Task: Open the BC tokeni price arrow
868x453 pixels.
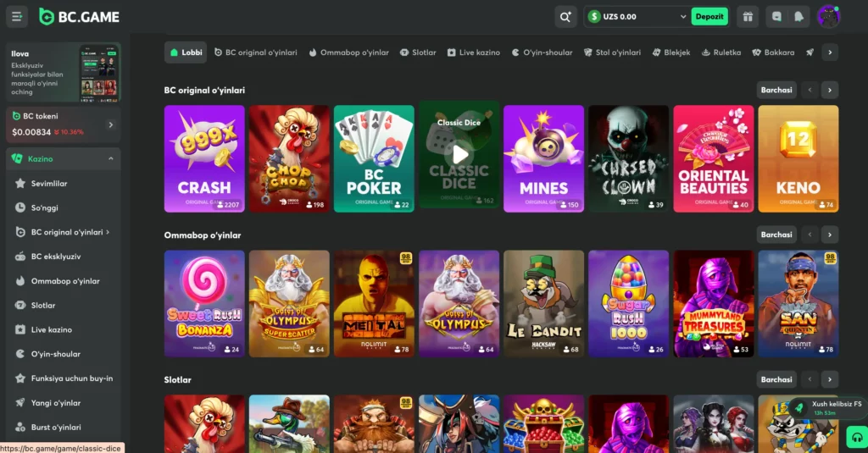Action: point(111,124)
